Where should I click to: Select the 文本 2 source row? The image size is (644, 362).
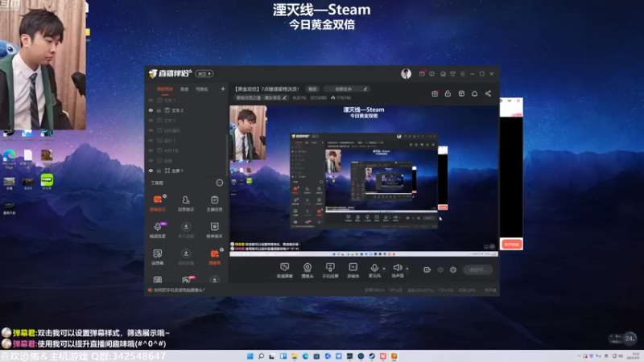point(186,110)
